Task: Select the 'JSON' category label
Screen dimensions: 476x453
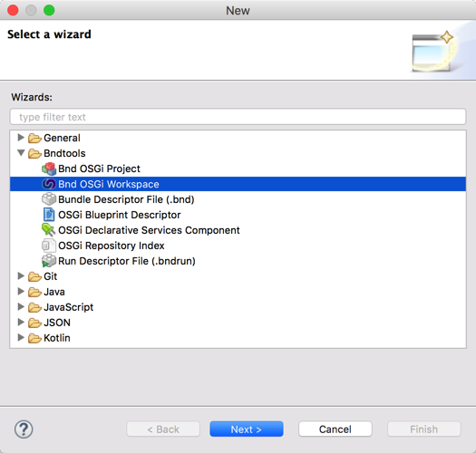Action: click(57, 323)
